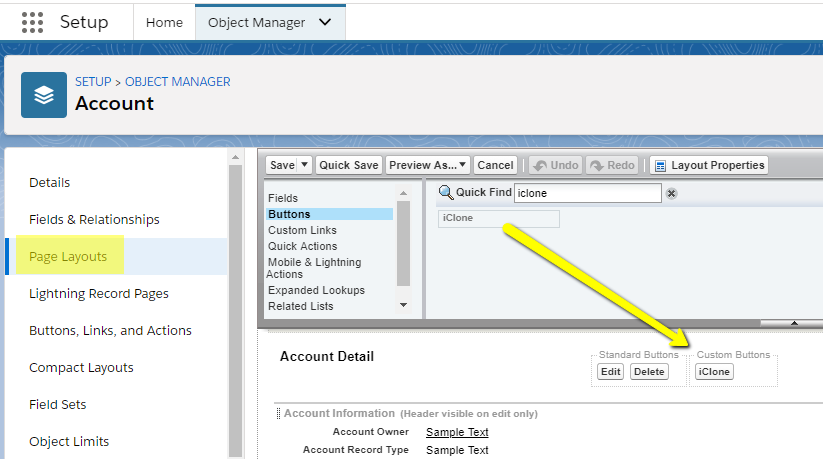823x459 pixels.
Task: Switch to the Home tab
Action: coord(164,23)
